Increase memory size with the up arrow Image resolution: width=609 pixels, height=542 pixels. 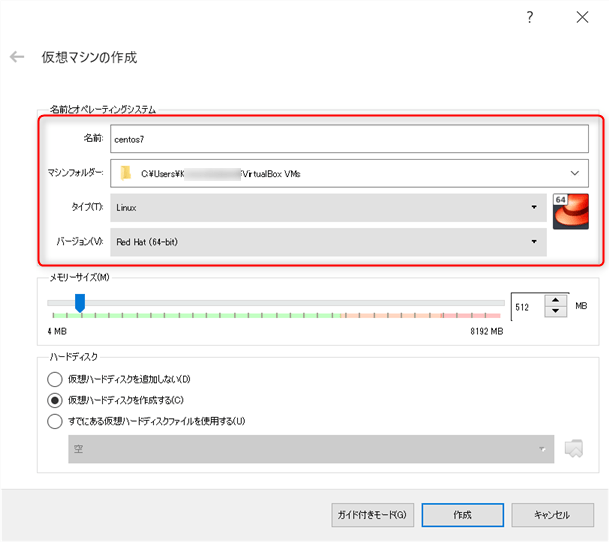click(x=555, y=300)
